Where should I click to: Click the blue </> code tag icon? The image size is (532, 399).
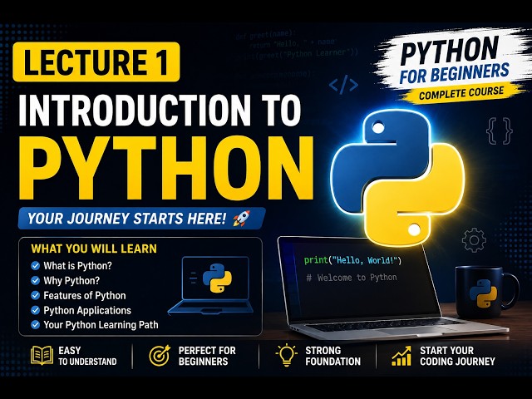click(343, 86)
